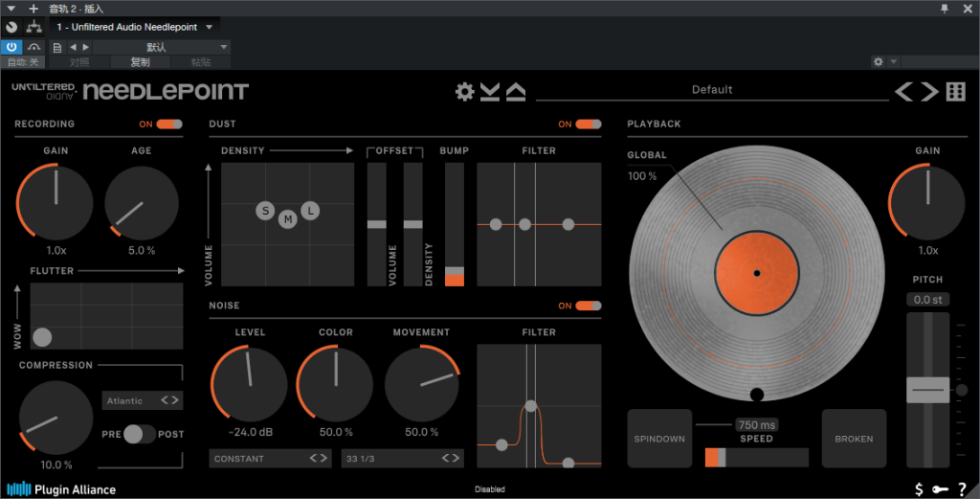Open the Needlepoint settings gear
Image resolution: width=980 pixels, height=499 pixels.
[464, 92]
